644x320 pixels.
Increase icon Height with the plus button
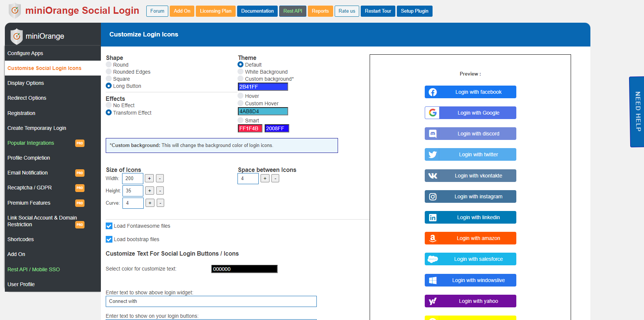click(x=150, y=191)
